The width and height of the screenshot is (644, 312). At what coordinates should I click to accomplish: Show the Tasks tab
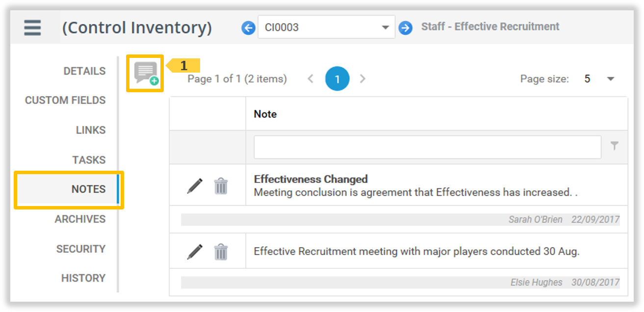coord(89,160)
